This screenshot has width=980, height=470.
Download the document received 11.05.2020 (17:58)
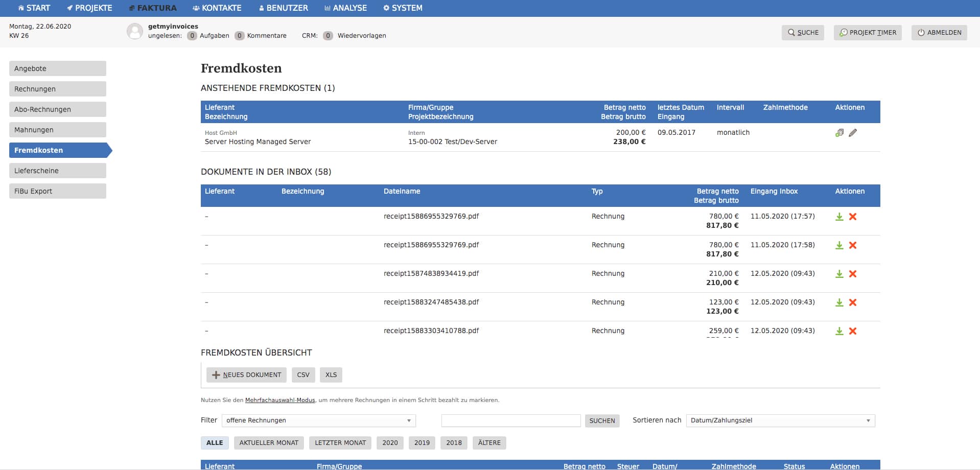click(839, 245)
